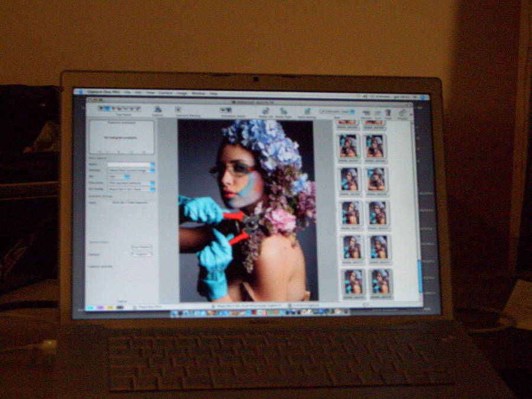Image resolution: width=532 pixels, height=399 pixels.
Task: Click the Name input field
Action: click(x=129, y=164)
